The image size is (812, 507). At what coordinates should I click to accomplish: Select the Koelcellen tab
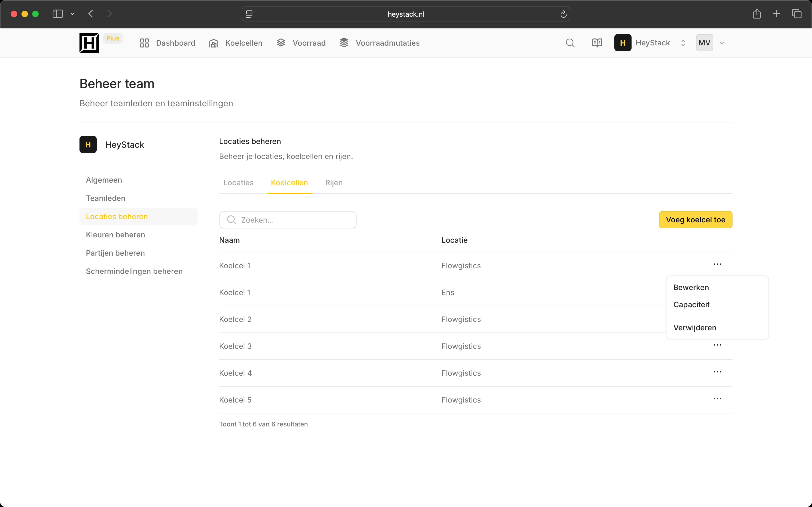coord(289,183)
